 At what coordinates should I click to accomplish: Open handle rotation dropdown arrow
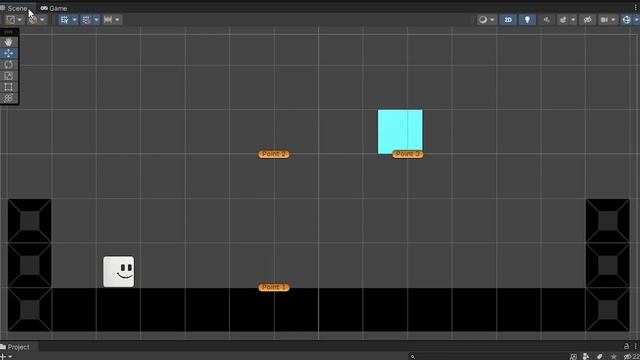click(42, 20)
